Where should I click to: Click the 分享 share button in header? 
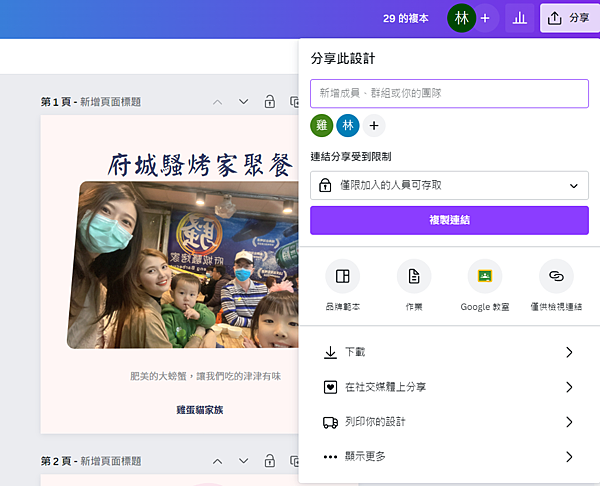pyautogui.click(x=570, y=18)
